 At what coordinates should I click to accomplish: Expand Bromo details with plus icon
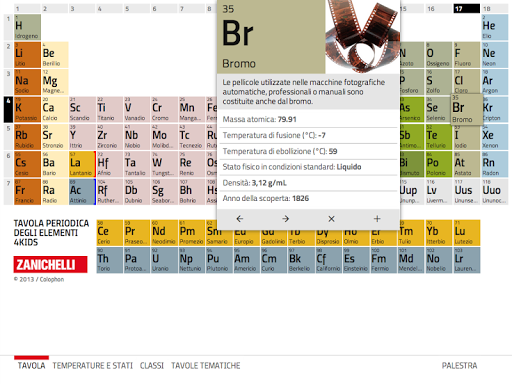click(x=377, y=219)
